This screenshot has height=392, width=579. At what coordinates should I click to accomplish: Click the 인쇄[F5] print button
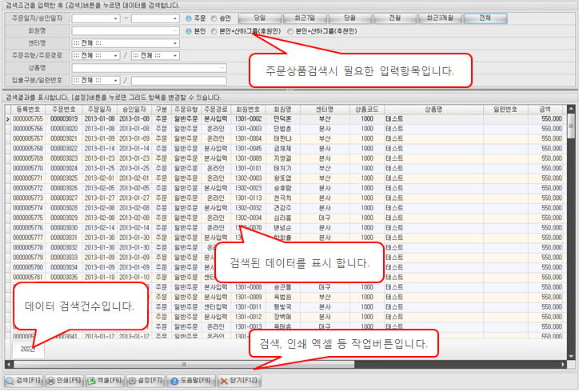(x=64, y=381)
